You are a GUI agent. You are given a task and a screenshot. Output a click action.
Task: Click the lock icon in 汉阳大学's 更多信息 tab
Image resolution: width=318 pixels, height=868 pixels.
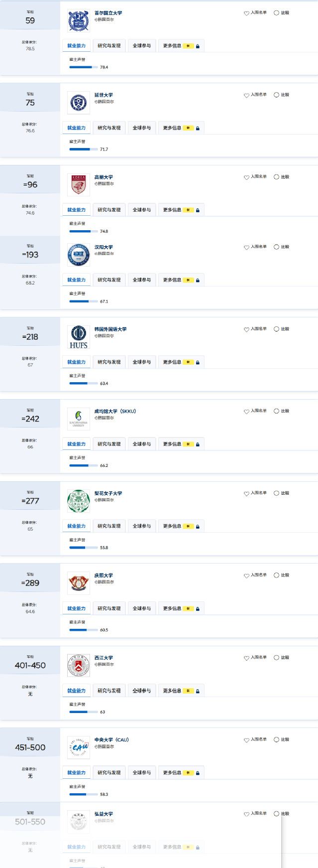(198, 281)
